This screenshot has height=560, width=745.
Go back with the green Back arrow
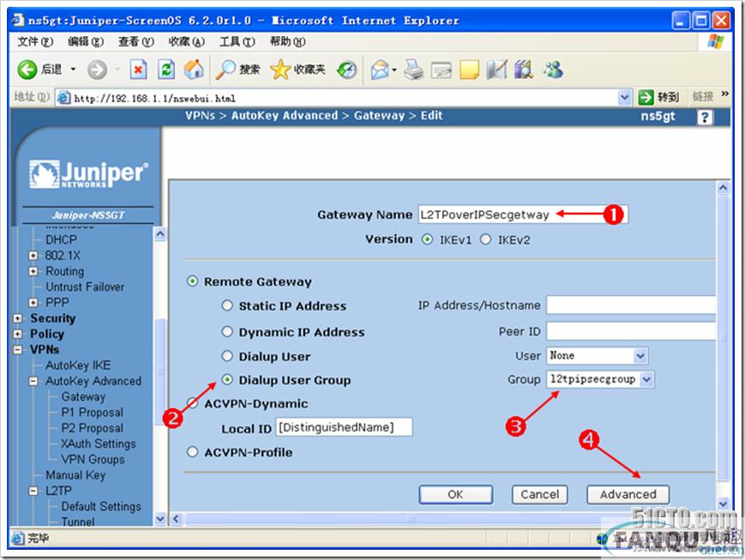click(x=27, y=69)
